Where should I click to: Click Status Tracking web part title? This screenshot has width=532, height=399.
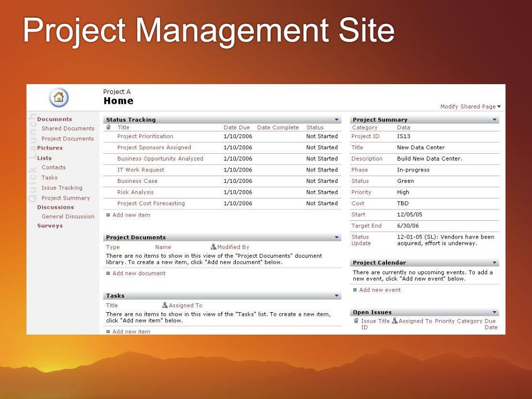pyautogui.click(x=130, y=119)
